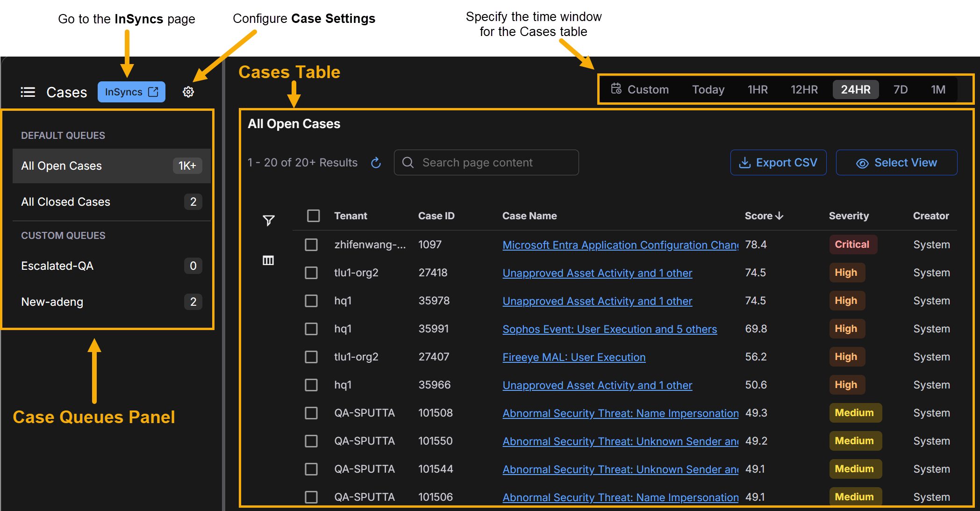Go to the InSyncs page button
Screen dimensions: 980x511
131,92
